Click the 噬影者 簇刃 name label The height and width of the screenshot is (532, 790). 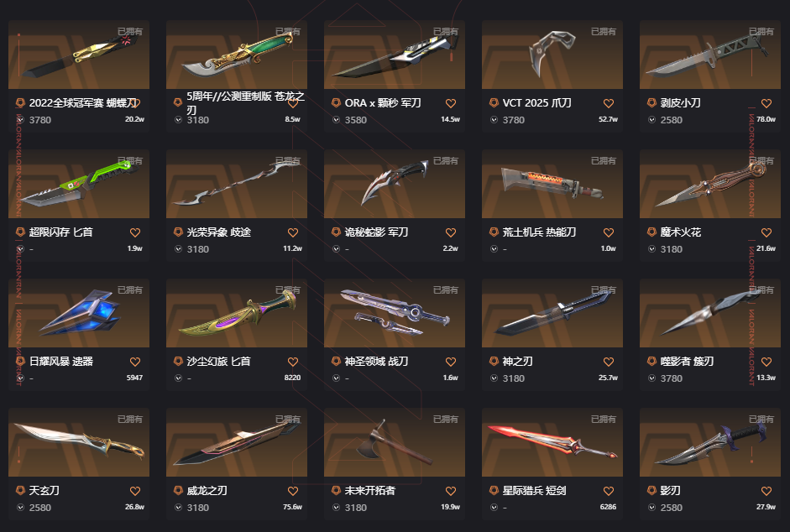tap(687, 361)
